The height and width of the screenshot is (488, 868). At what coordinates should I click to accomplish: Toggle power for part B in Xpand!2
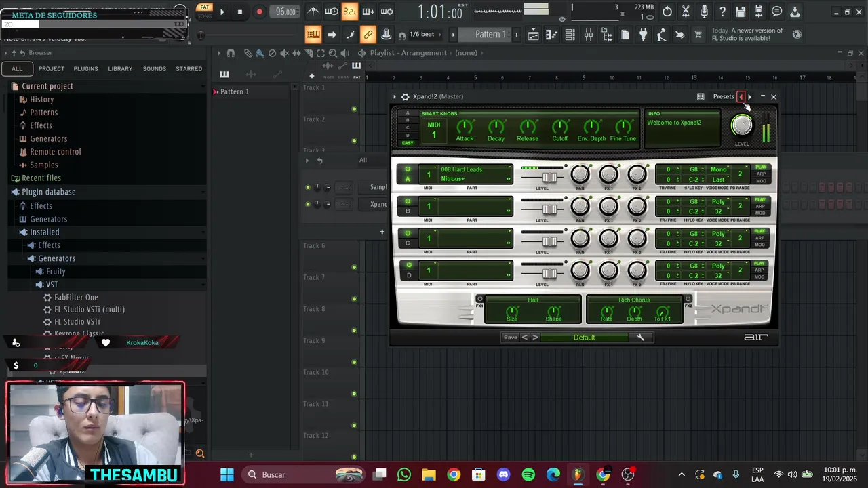(x=408, y=201)
